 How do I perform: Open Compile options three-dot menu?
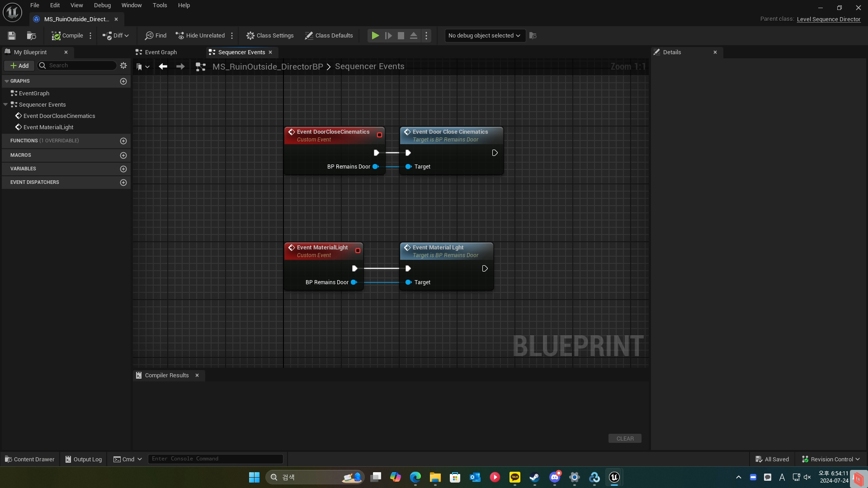(x=90, y=36)
